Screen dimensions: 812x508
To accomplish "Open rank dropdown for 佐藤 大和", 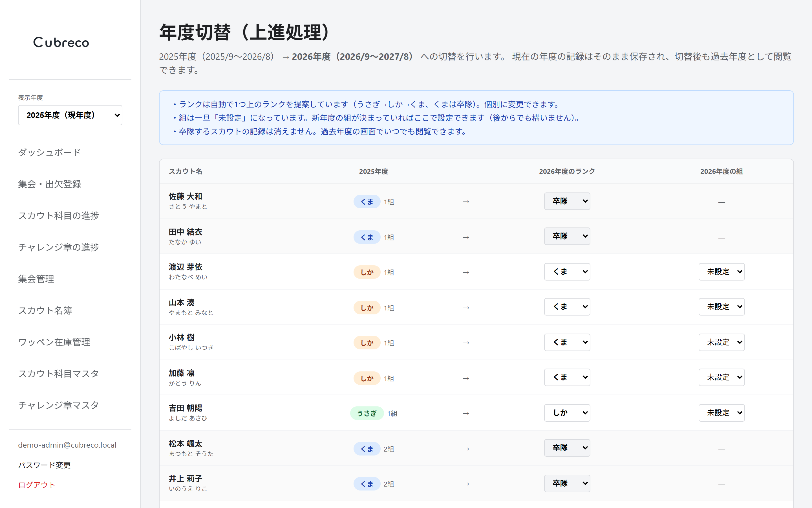I will (x=567, y=201).
